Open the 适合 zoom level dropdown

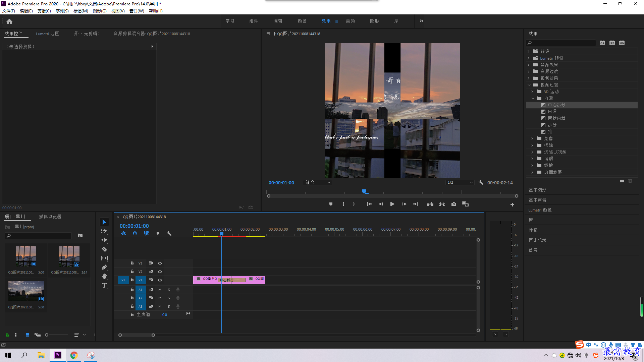pyautogui.click(x=317, y=183)
